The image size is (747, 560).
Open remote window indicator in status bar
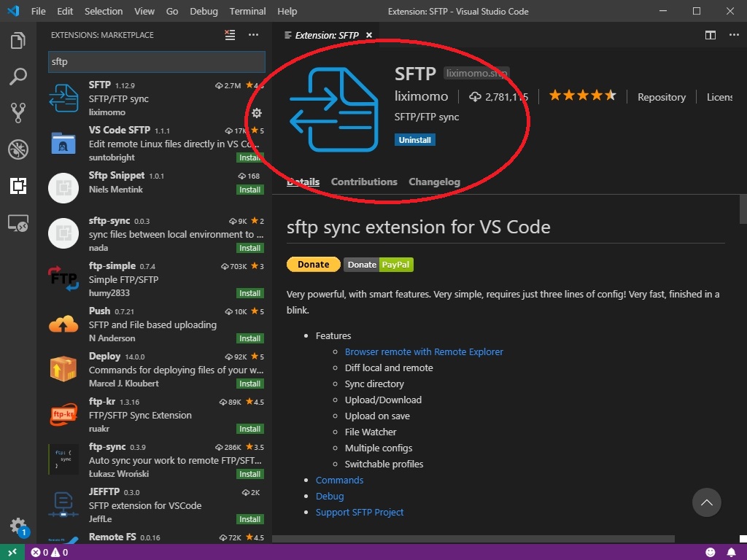pos(12,553)
